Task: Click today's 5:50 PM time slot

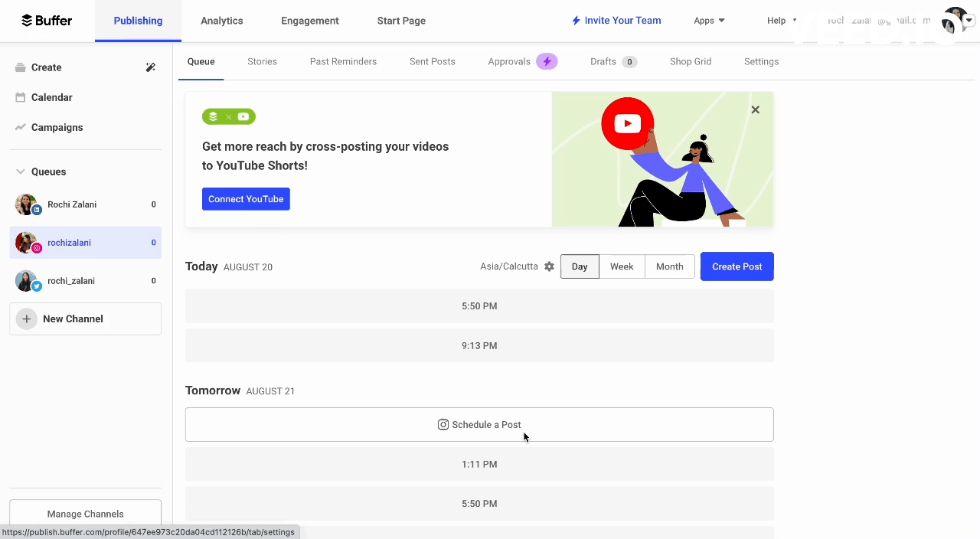Action: [479, 305]
